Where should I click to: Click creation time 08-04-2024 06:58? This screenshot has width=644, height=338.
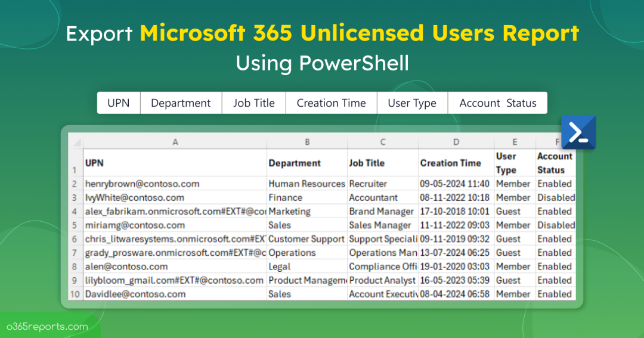456,294
